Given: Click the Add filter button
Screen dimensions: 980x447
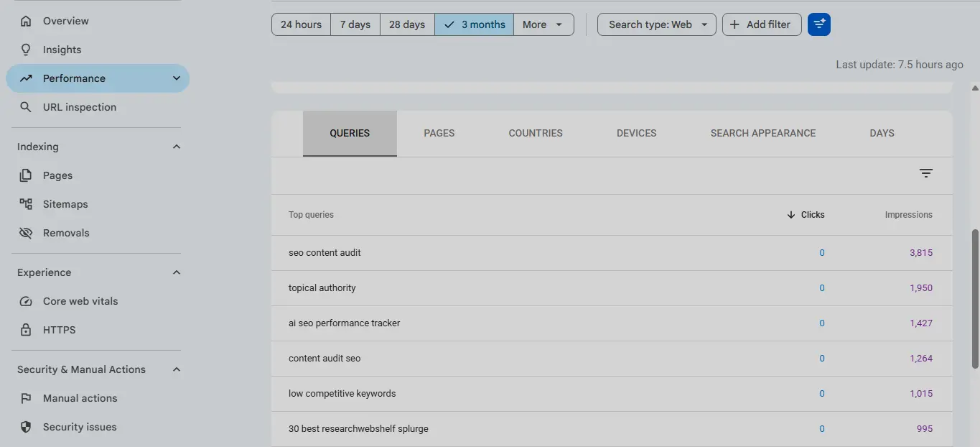Looking at the screenshot, I should [762, 24].
